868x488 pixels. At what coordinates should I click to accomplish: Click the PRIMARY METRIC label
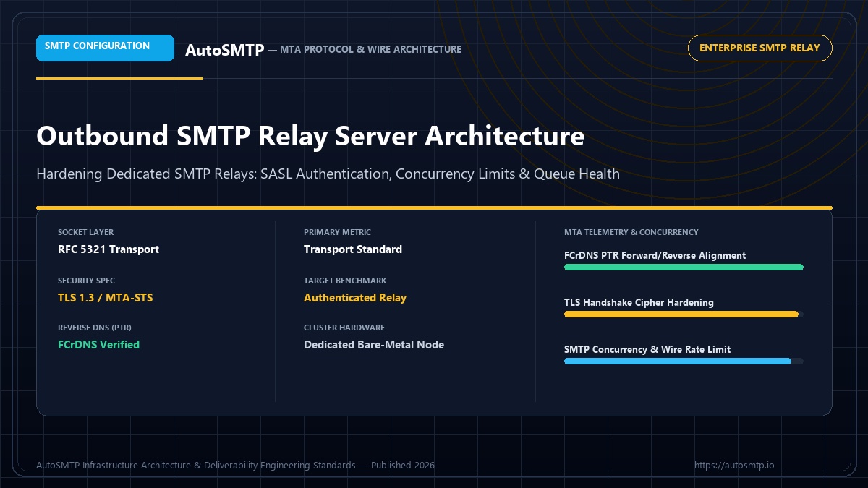point(337,232)
